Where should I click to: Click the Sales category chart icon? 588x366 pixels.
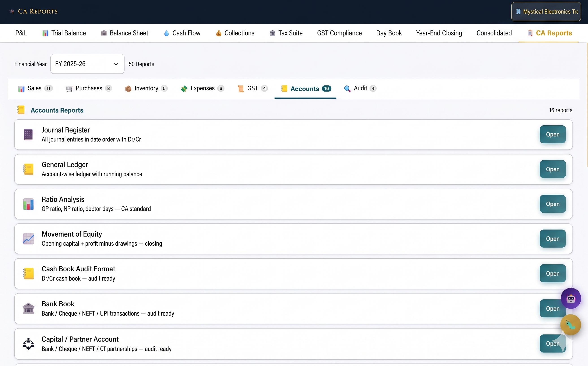(x=21, y=89)
